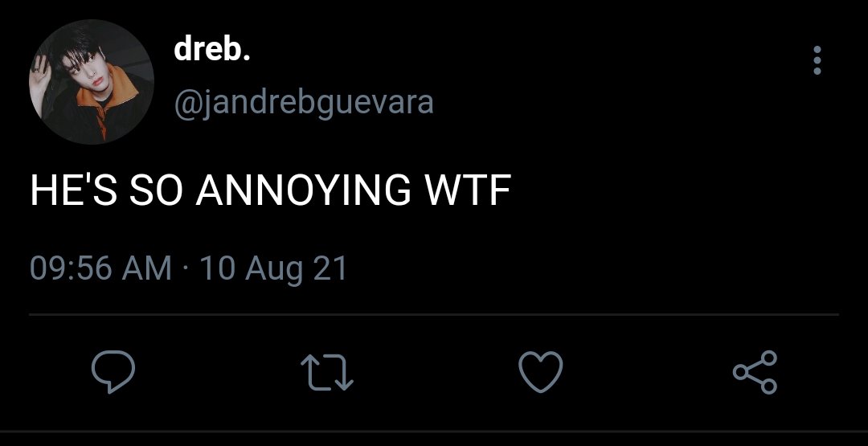Tap the heart outline below the divider

pyautogui.click(x=540, y=372)
